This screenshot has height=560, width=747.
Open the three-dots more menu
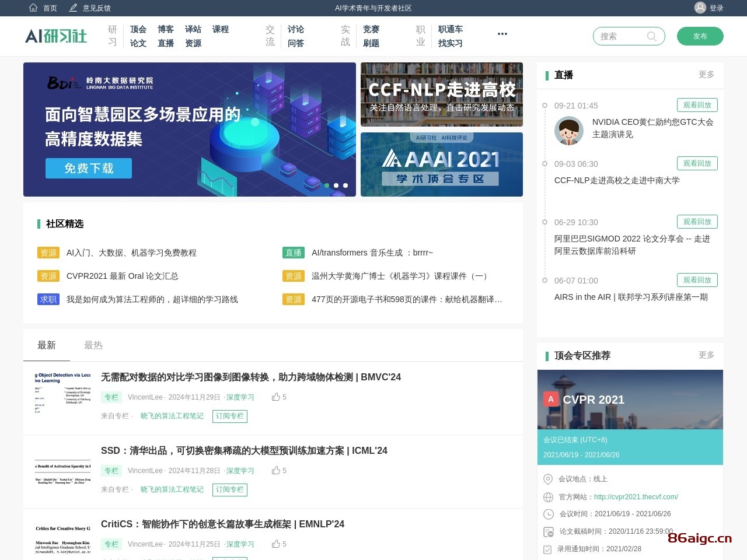(x=502, y=34)
